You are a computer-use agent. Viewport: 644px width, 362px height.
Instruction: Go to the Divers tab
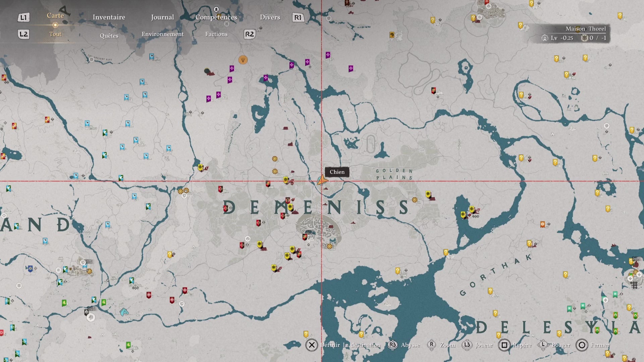(x=270, y=17)
